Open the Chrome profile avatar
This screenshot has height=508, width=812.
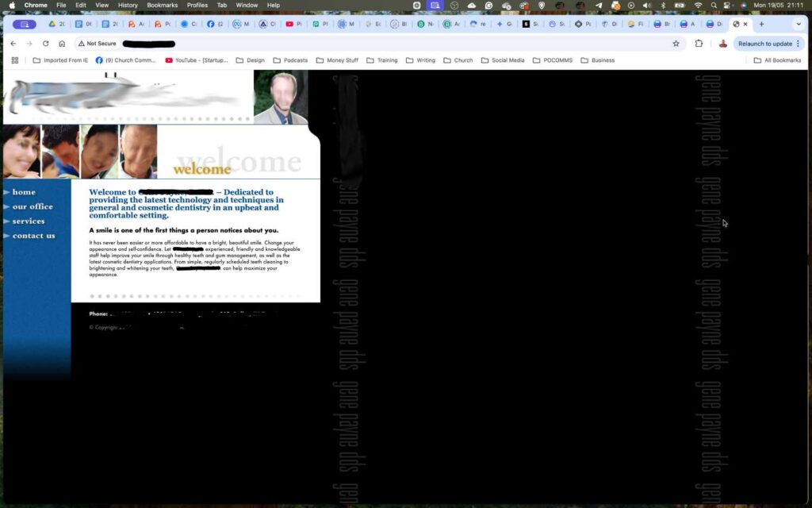[722, 43]
